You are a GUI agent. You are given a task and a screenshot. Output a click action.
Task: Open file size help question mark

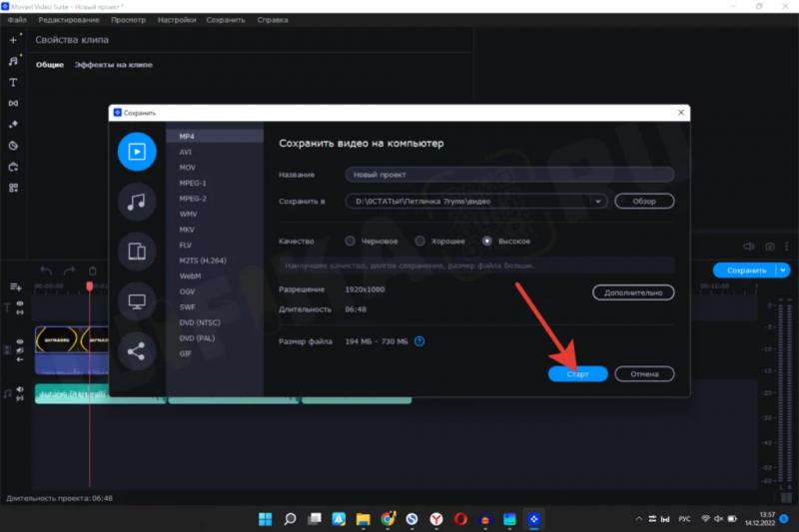(x=419, y=341)
